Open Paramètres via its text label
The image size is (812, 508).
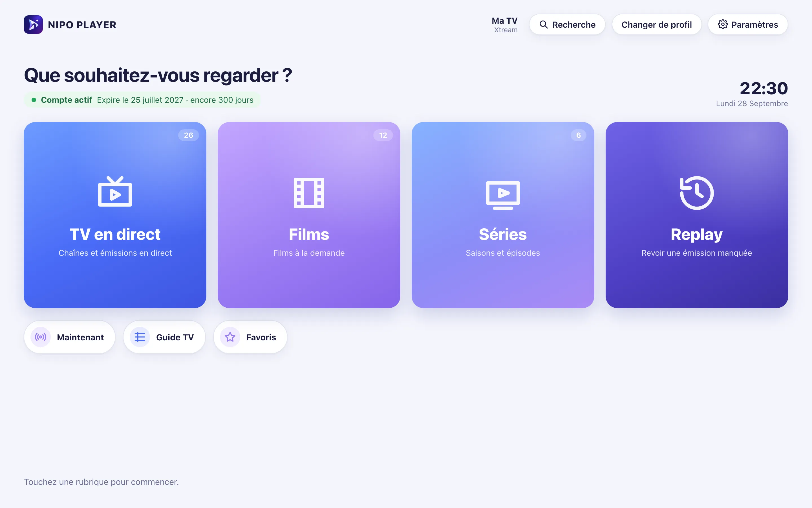[754, 25]
